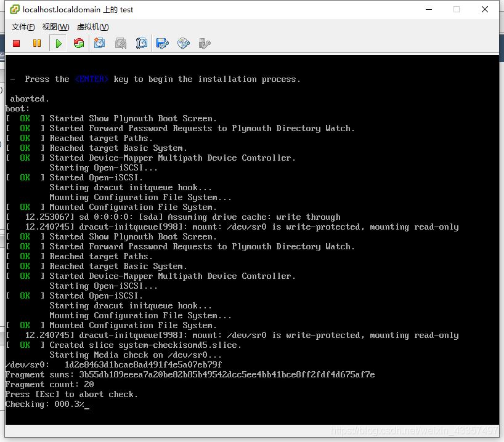Image resolution: width=504 pixels, height=442 pixels.
Task: Open the 虚拟机(V) menu
Action: point(92,27)
